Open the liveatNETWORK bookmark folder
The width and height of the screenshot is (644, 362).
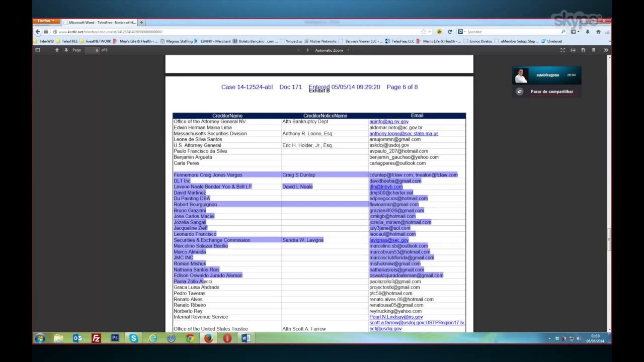coord(96,41)
